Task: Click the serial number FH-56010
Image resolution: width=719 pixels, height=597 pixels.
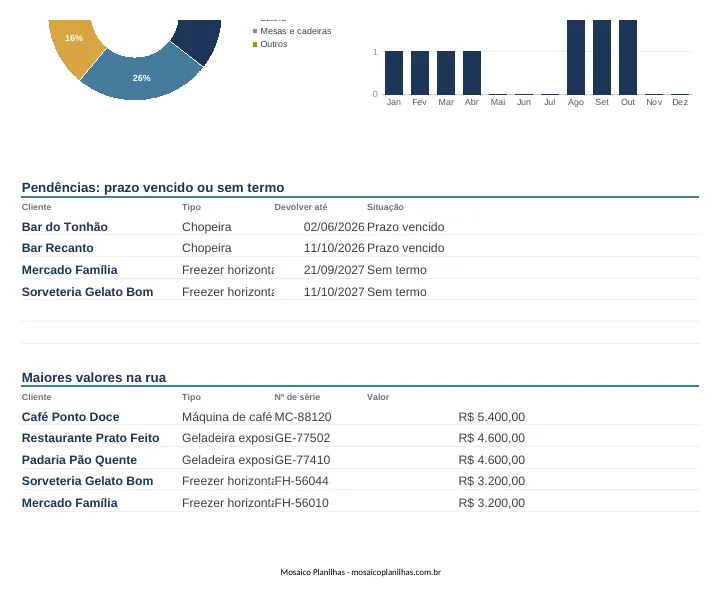Action: pyautogui.click(x=301, y=503)
